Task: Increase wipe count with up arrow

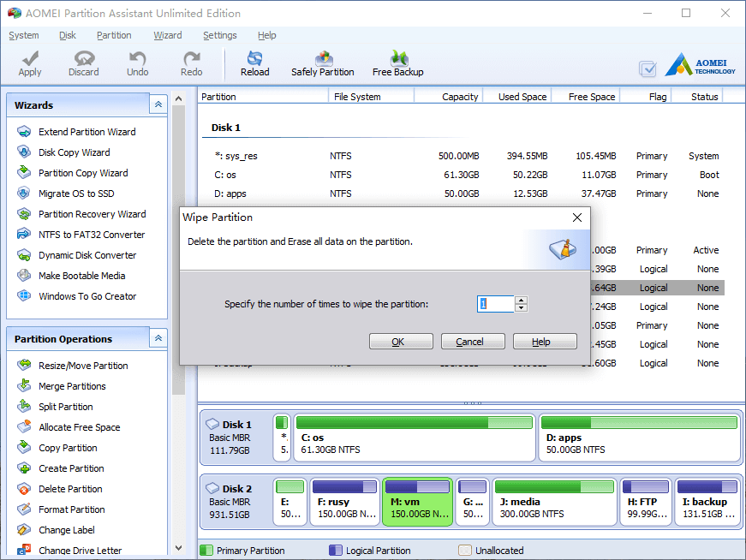Action: [521, 301]
